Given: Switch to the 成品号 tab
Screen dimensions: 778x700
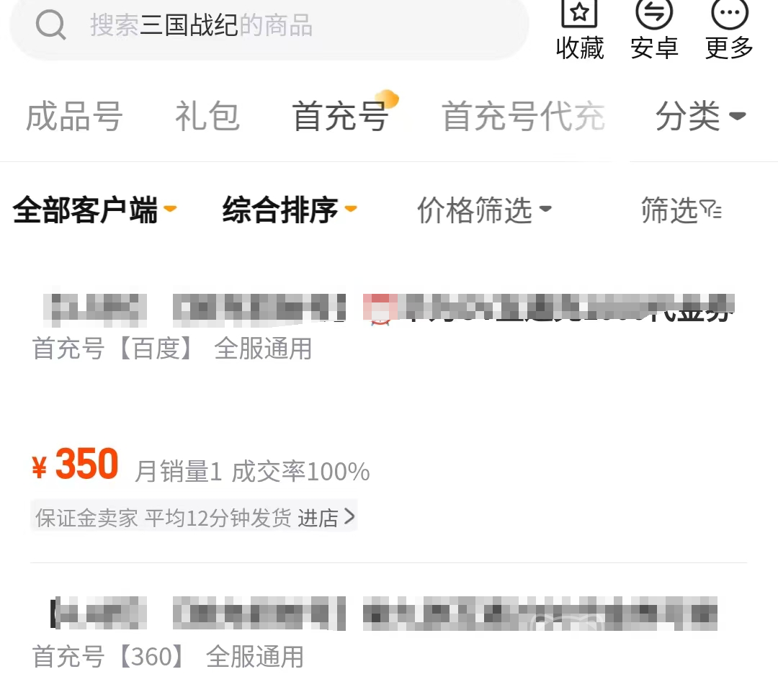Looking at the screenshot, I should tap(74, 116).
